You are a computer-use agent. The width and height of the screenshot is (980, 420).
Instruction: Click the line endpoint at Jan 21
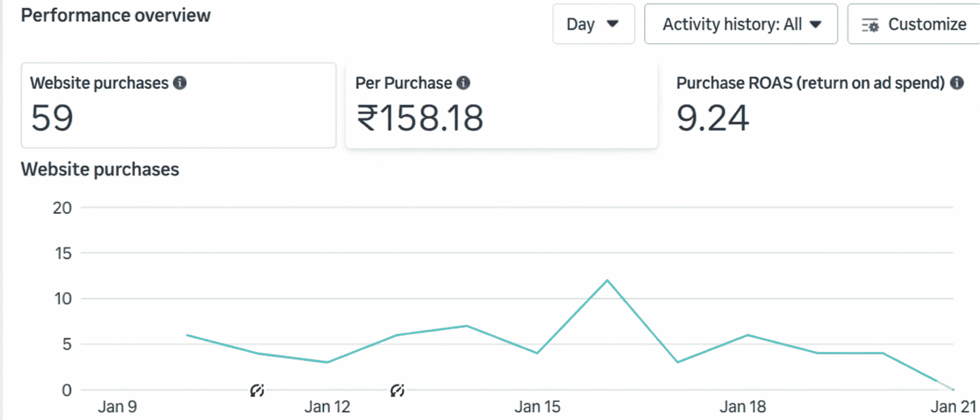coord(952,389)
